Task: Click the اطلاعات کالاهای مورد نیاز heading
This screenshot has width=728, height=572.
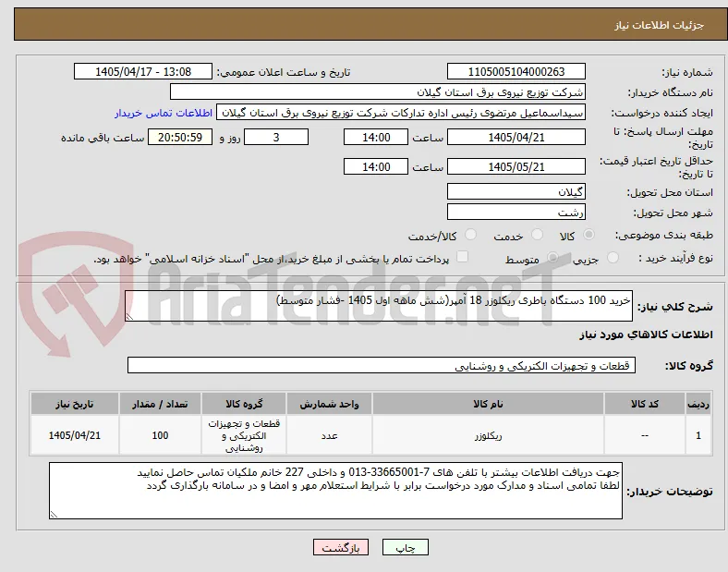Action: [x=646, y=335]
